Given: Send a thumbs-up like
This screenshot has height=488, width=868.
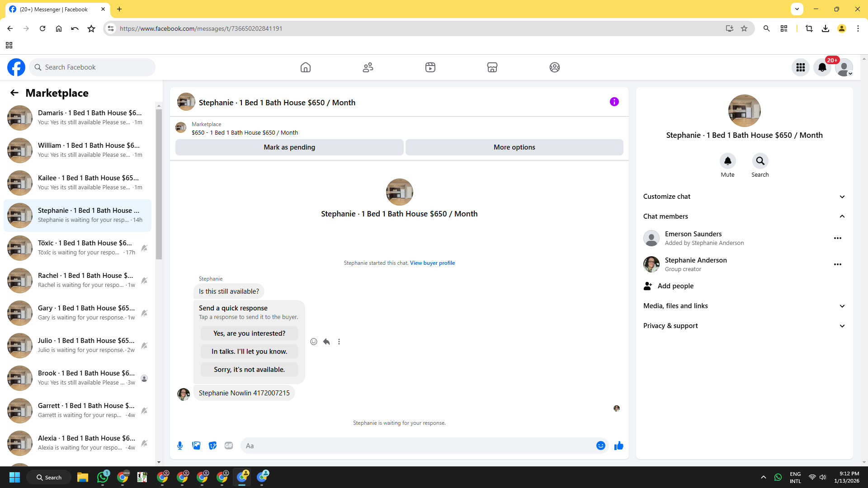Looking at the screenshot, I should pyautogui.click(x=618, y=446).
